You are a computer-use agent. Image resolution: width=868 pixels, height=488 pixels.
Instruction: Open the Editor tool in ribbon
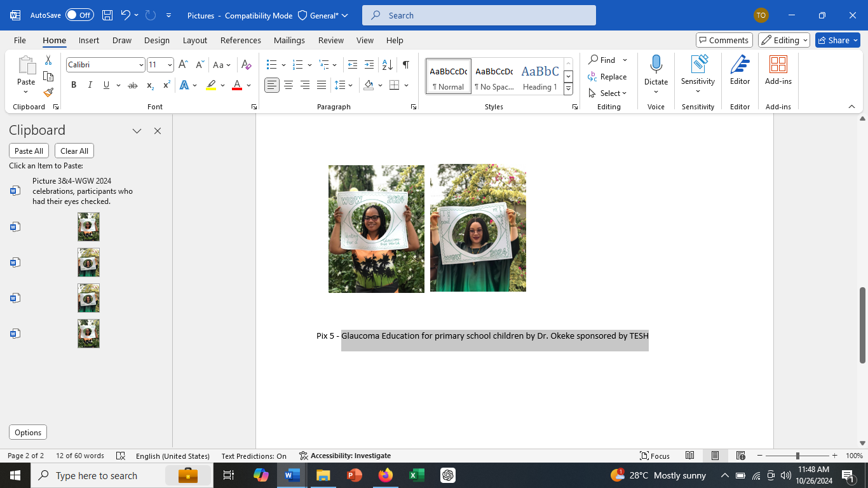(x=740, y=70)
